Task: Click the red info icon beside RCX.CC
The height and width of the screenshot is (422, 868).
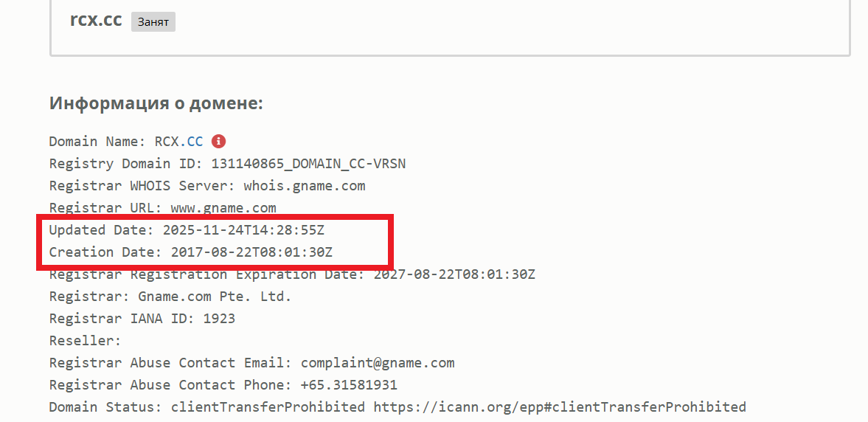Action: (x=218, y=142)
